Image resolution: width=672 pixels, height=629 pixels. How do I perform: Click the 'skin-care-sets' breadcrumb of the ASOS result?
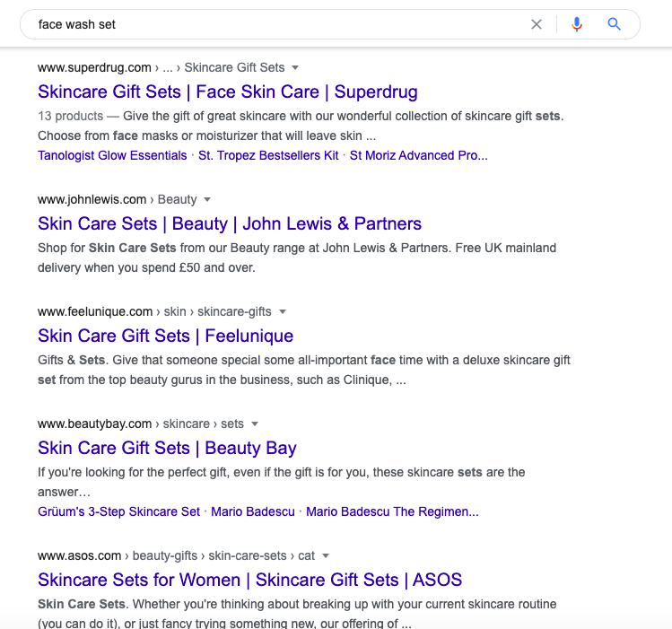pyautogui.click(x=248, y=556)
